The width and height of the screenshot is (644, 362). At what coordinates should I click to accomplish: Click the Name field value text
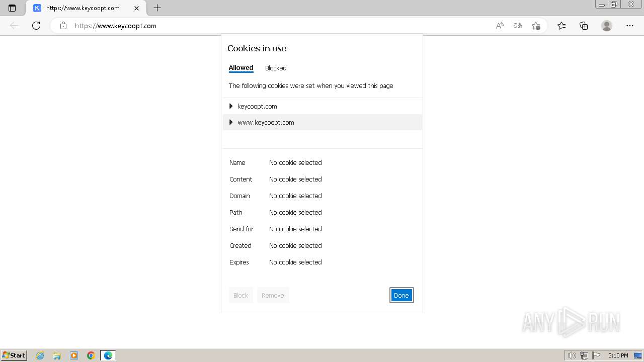click(295, 162)
